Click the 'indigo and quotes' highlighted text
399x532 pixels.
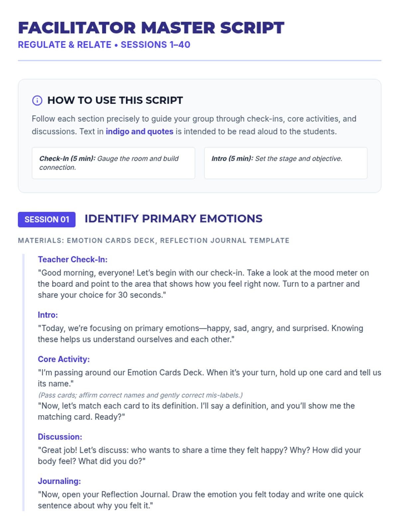click(x=139, y=132)
